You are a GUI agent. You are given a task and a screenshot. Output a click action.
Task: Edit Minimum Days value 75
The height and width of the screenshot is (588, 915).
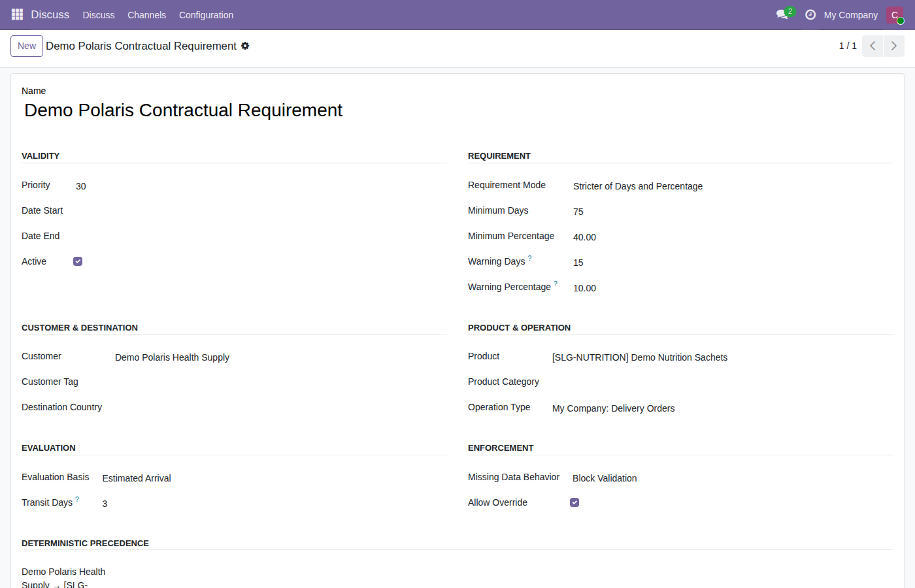(x=733, y=212)
